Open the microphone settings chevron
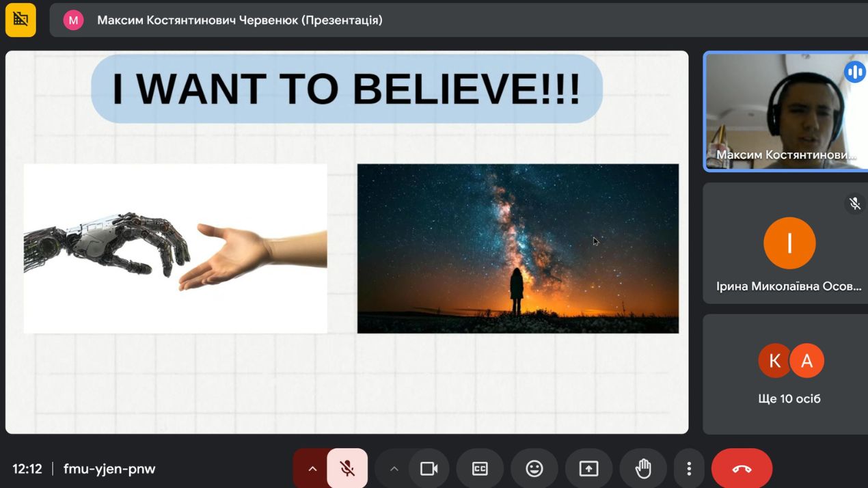 [312, 468]
